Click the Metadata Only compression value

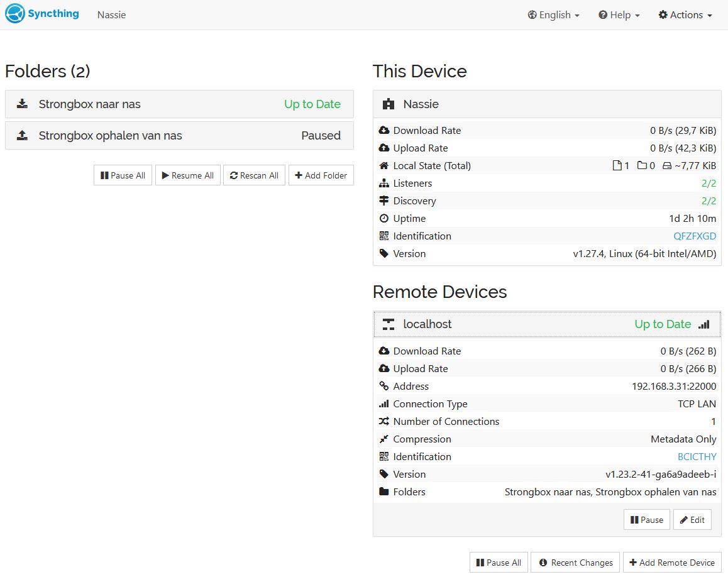point(683,439)
